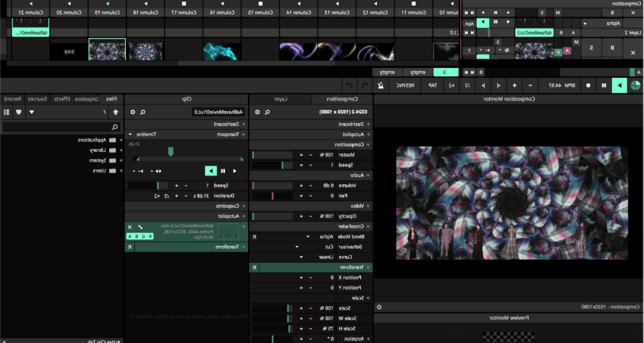Toggle the large B bypass button on Layer 2
Image resolution: width=644 pixels, height=343 pixels.
[612, 48]
